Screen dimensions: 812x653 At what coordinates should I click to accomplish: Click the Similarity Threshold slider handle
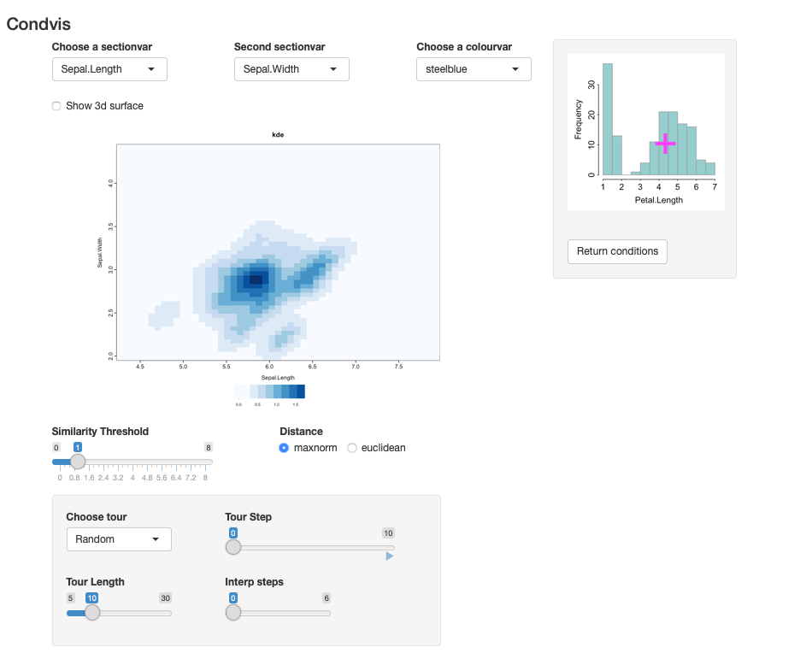78,462
